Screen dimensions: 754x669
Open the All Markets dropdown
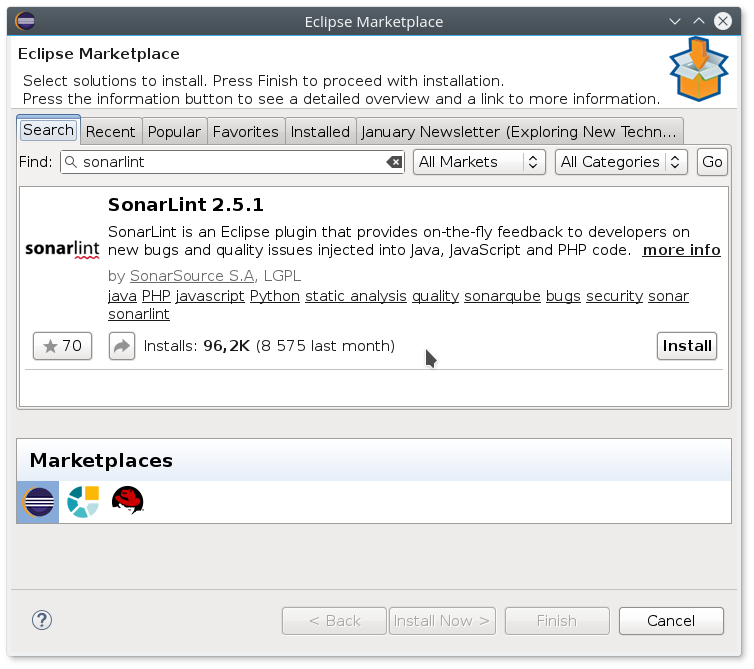pyautogui.click(x=479, y=162)
